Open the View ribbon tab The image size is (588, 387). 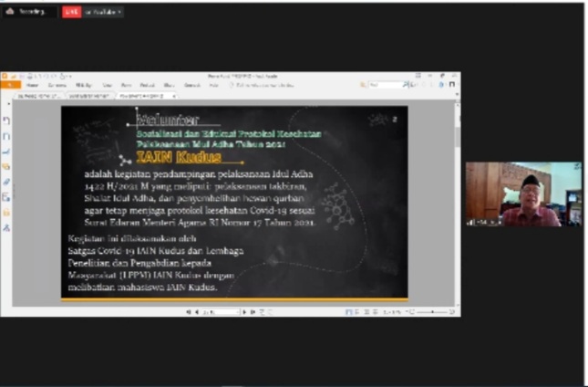coord(108,85)
